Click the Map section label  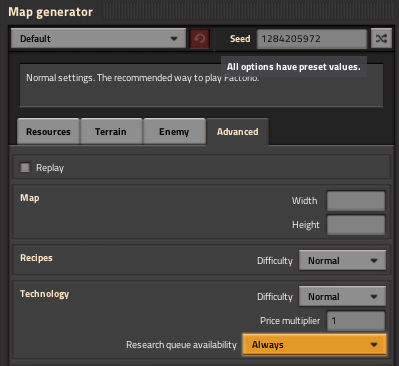pyautogui.click(x=30, y=198)
